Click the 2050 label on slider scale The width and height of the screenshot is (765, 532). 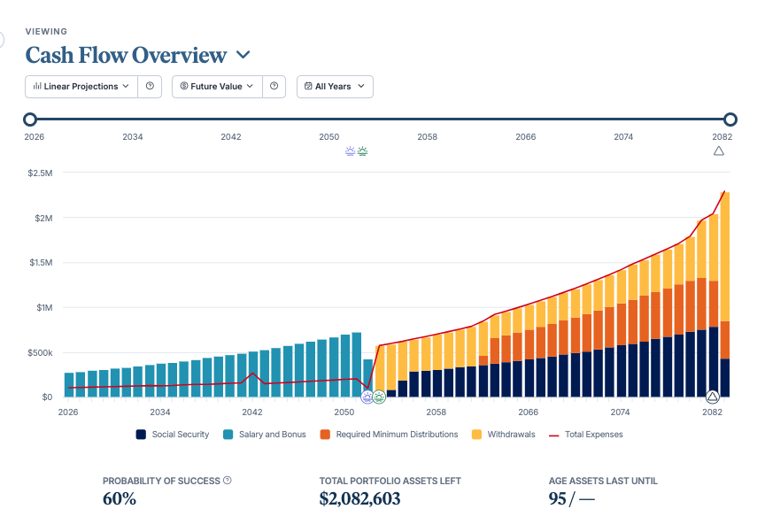(329, 137)
